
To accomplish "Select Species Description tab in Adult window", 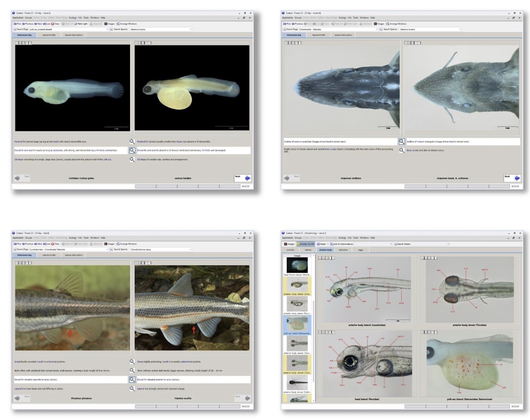I will (x=73, y=255).
